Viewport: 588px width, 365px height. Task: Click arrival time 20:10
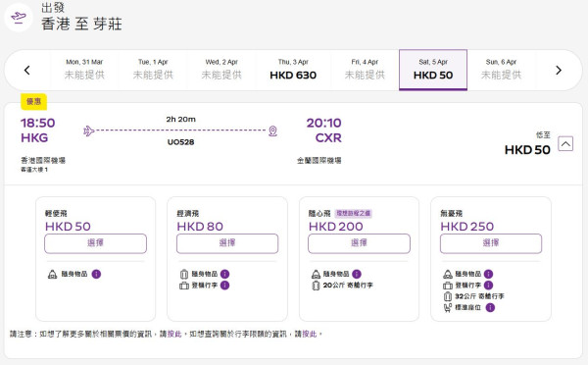324,123
